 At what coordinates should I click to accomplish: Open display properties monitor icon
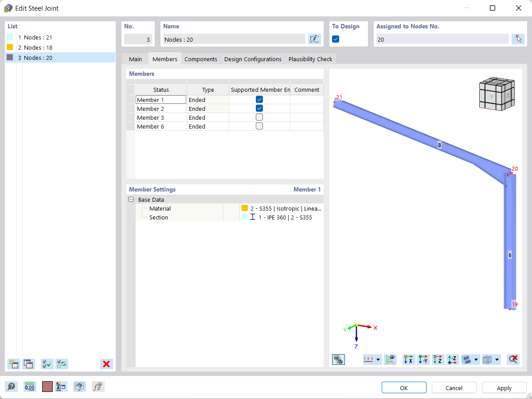(79, 387)
